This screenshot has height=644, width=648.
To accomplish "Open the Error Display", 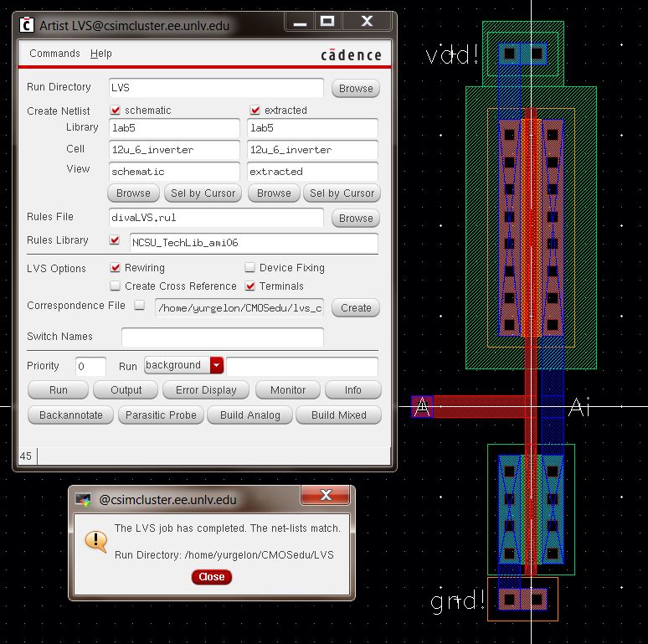I will tap(206, 389).
